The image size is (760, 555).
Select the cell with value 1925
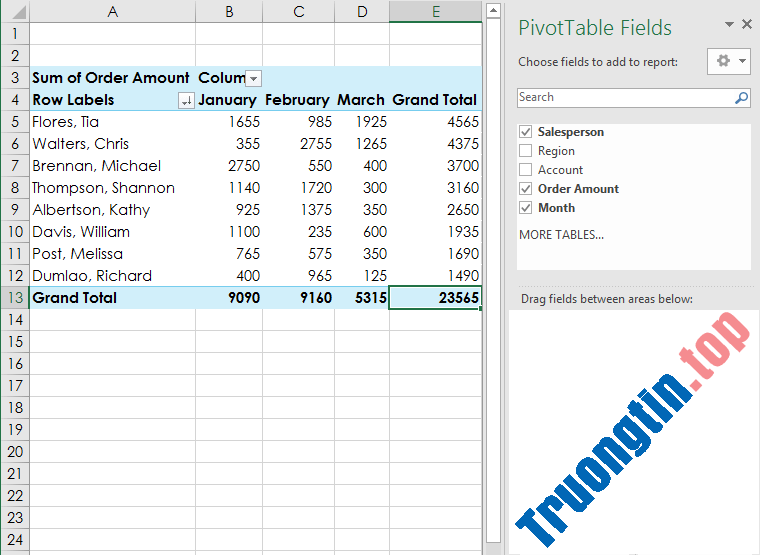point(362,122)
